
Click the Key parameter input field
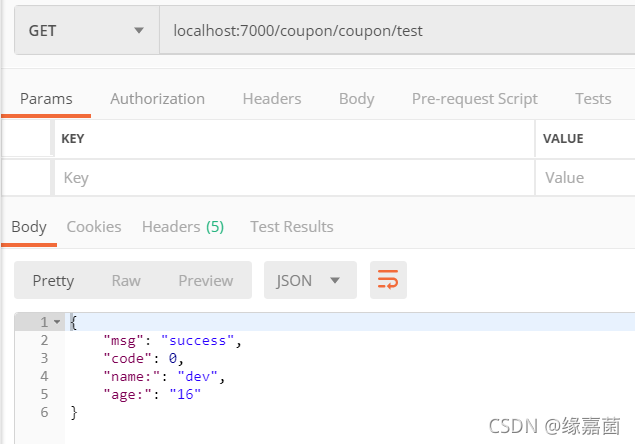(294, 178)
